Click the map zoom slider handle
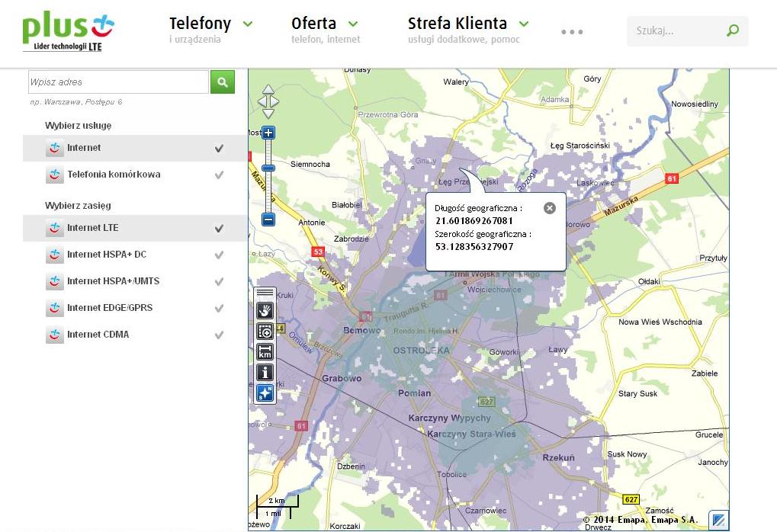The image size is (777, 532). [268, 168]
